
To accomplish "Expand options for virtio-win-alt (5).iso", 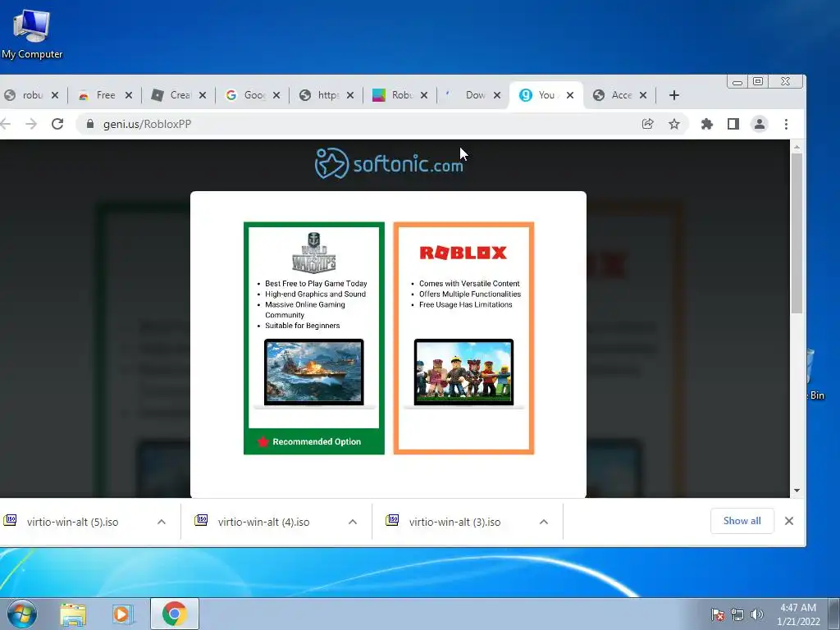I will (x=162, y=522).
